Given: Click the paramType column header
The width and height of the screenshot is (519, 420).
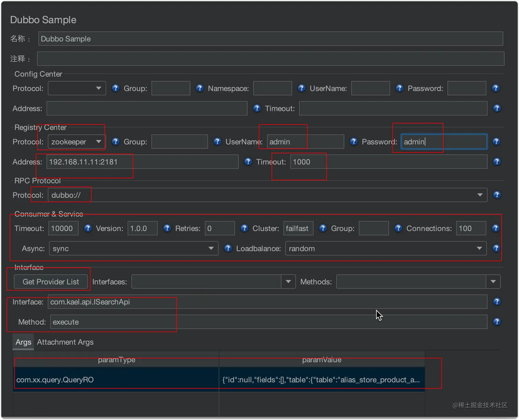Looking at the screenshot, I should point(116,359).
